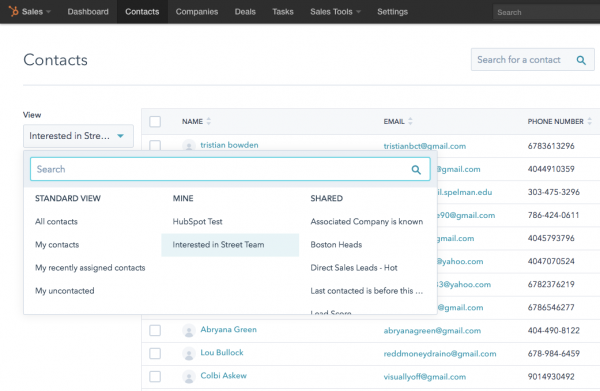This screenshot has height=391, width=600.
Task: Click the magnifier icon in contact search
Action: point(581,60)
